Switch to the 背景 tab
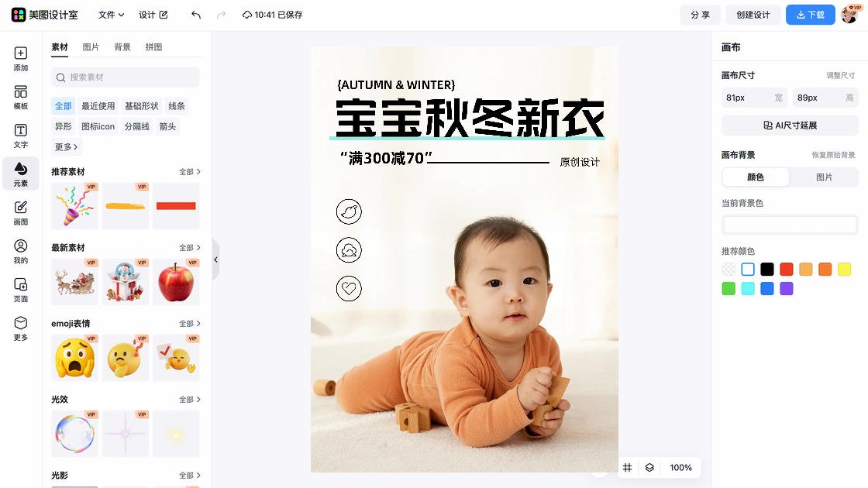This screenshot has width=868, height=488. click(122, 47)
